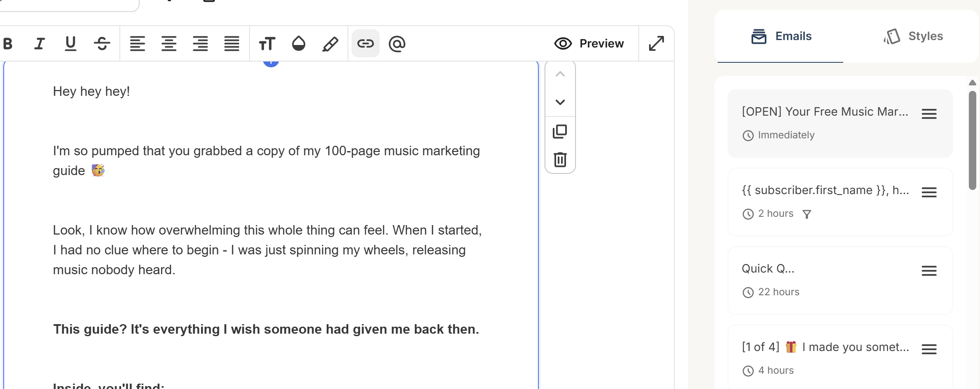
Task: Align text to the left
Action: tap(138, 43)
